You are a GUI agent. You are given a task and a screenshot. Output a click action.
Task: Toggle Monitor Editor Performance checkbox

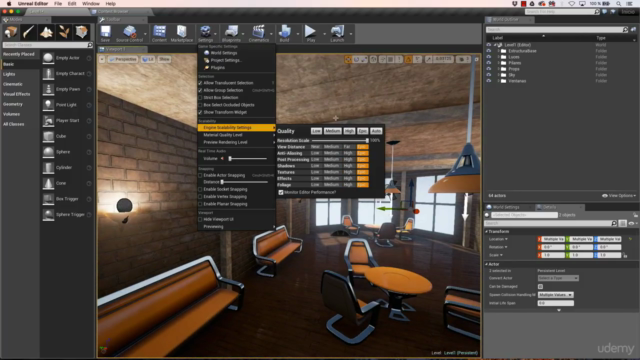pos(281,192)
